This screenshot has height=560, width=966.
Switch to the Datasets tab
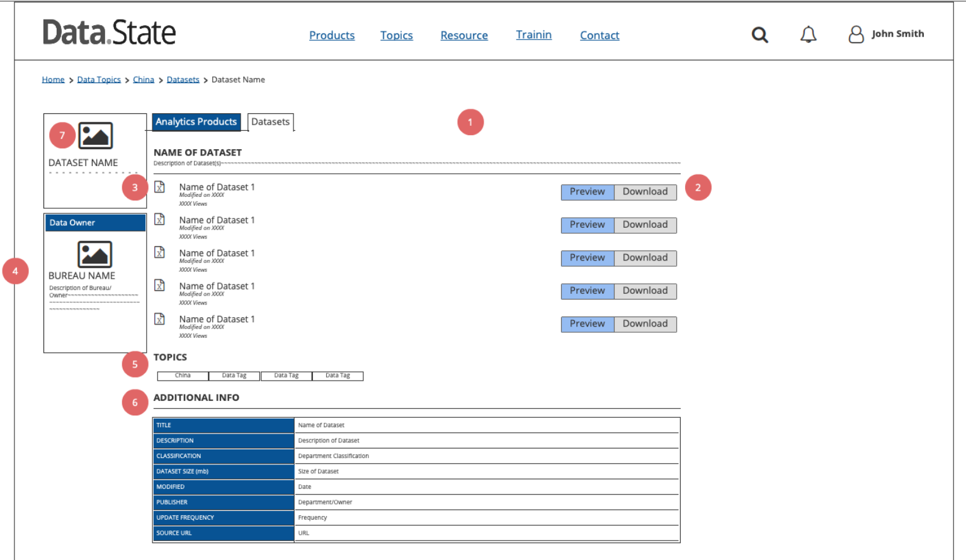click(270, 121)
